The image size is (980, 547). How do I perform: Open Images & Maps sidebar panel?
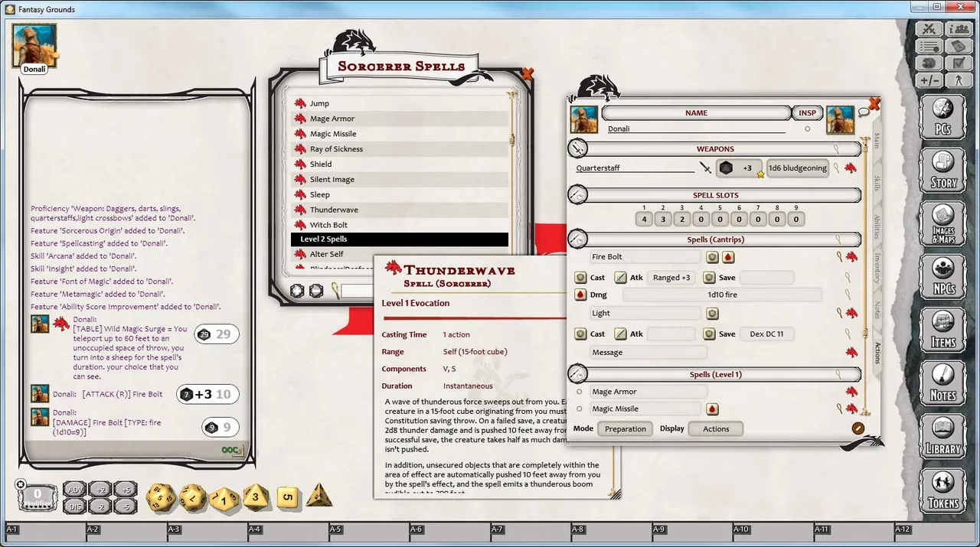tap(943, 224)
